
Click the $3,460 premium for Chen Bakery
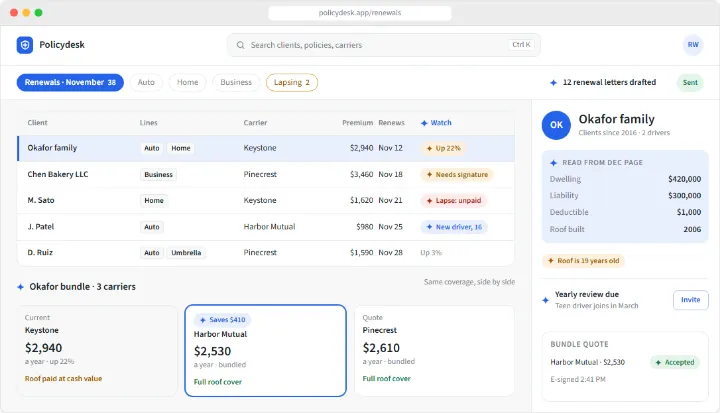[361, 175]
